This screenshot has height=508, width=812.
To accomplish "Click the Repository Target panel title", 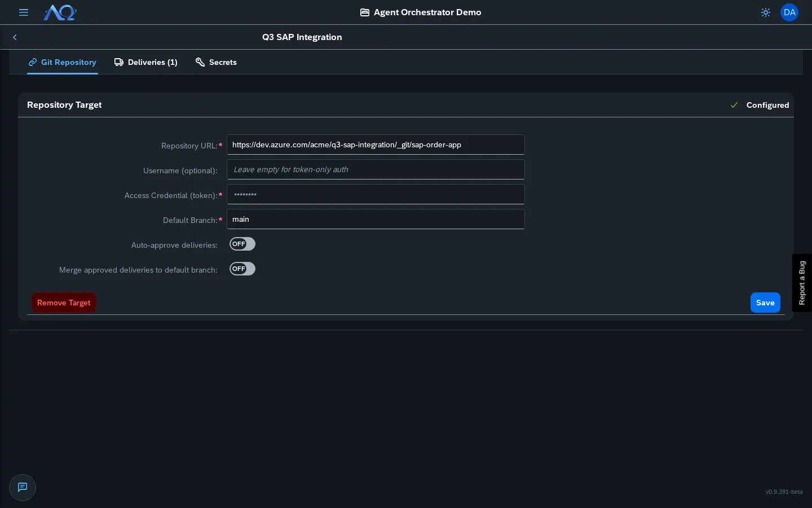I will [x=64, y=105].
